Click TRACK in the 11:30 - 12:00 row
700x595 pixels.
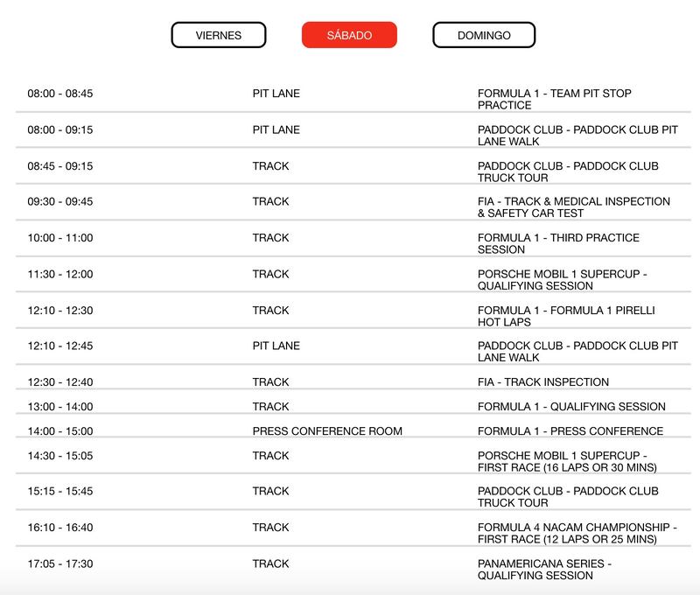(270, 274)
